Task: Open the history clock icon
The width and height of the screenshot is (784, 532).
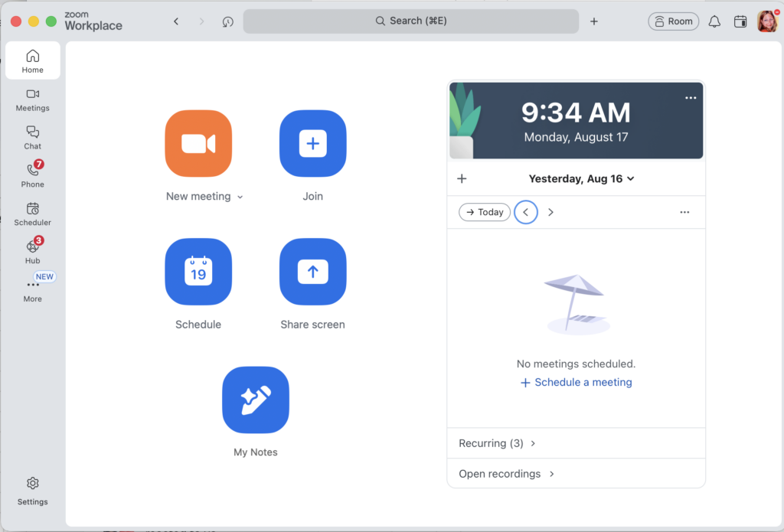Action: (x=228, y=21)
